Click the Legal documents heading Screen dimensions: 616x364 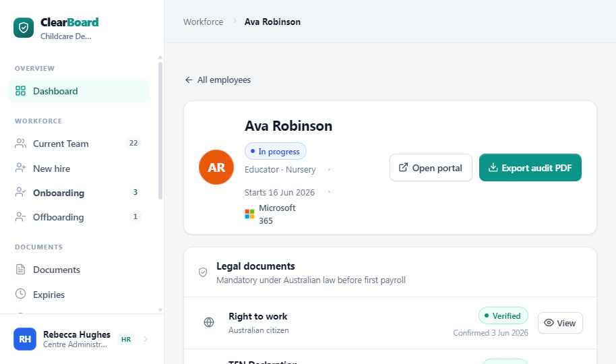(x=255, y=266)
